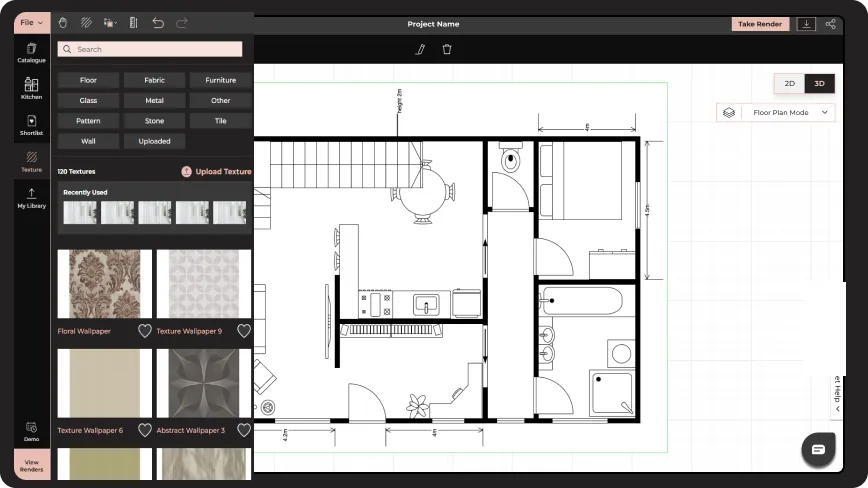Click the Take Render button
The width and height of the screenshot is (868, 488).
point(760,24)
